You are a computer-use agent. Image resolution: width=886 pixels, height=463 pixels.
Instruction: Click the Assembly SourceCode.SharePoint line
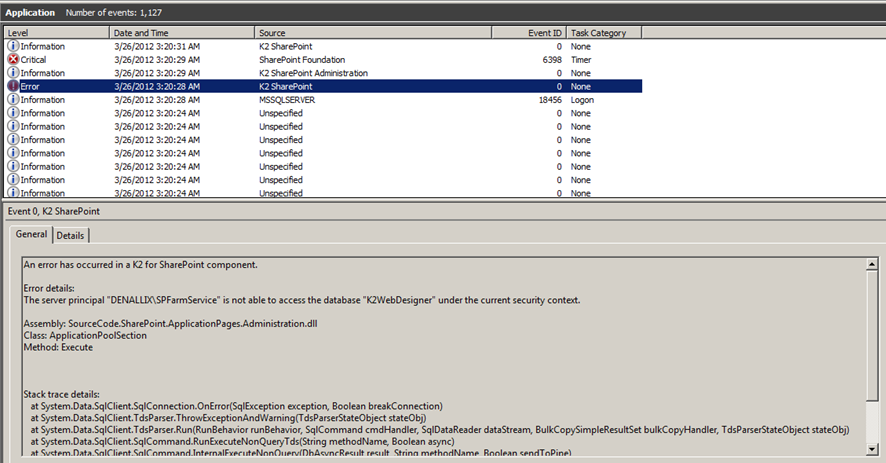(170, 323)
